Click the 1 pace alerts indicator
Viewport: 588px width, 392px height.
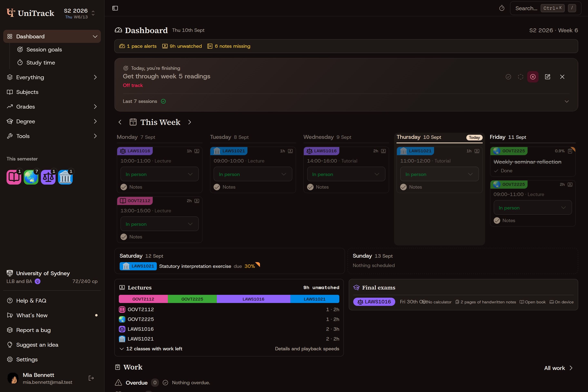tap(138, 46)
